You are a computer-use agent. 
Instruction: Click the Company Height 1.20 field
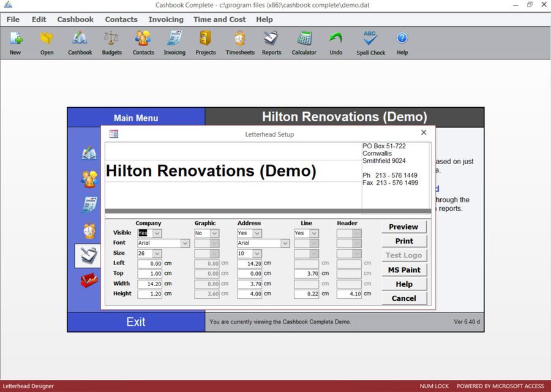(x=150, y=294)
